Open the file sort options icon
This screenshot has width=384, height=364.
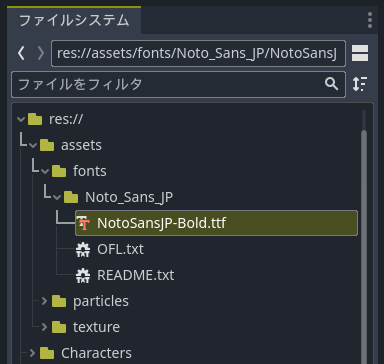[x=360, y=84]
